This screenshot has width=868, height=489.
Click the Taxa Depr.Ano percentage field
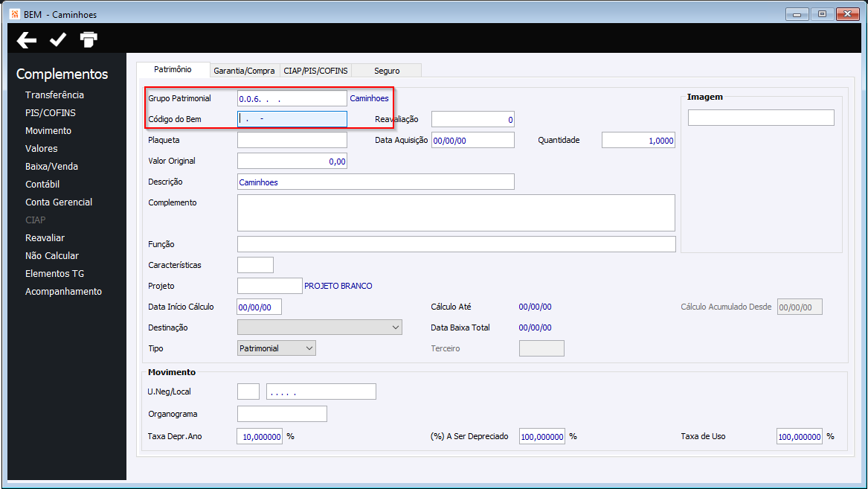click(260, 436)
